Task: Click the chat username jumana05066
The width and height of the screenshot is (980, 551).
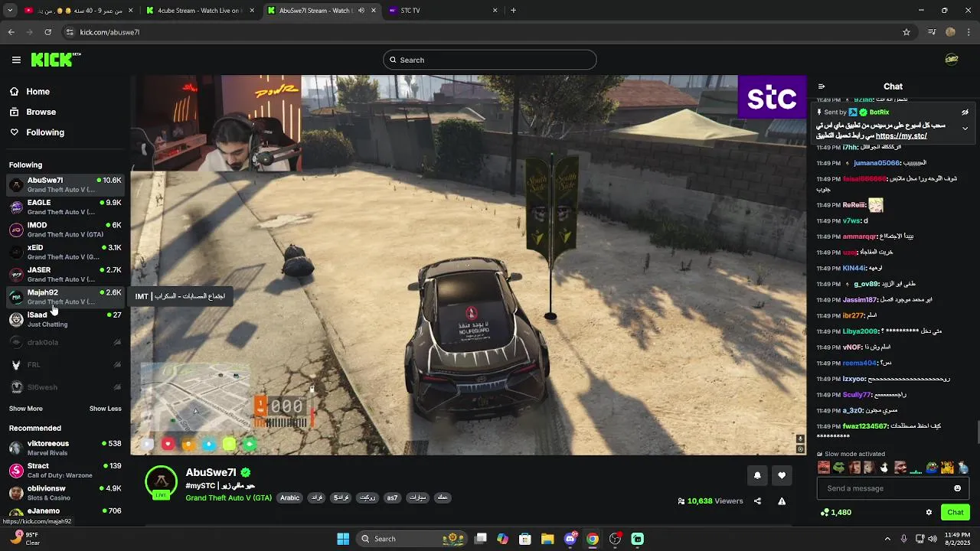Action: [877, 163]
